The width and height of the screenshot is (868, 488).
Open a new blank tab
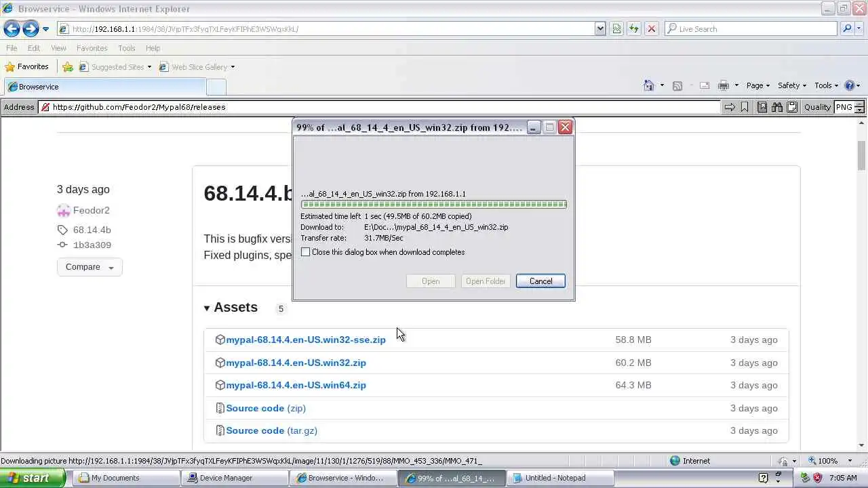click(x=216, y=87)
